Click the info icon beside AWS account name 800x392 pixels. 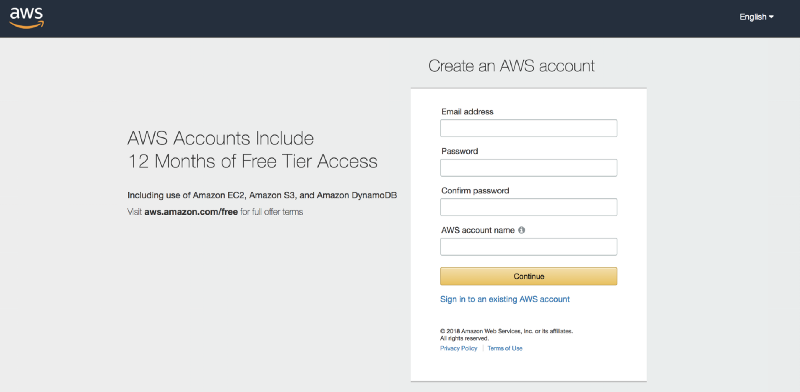521,230
